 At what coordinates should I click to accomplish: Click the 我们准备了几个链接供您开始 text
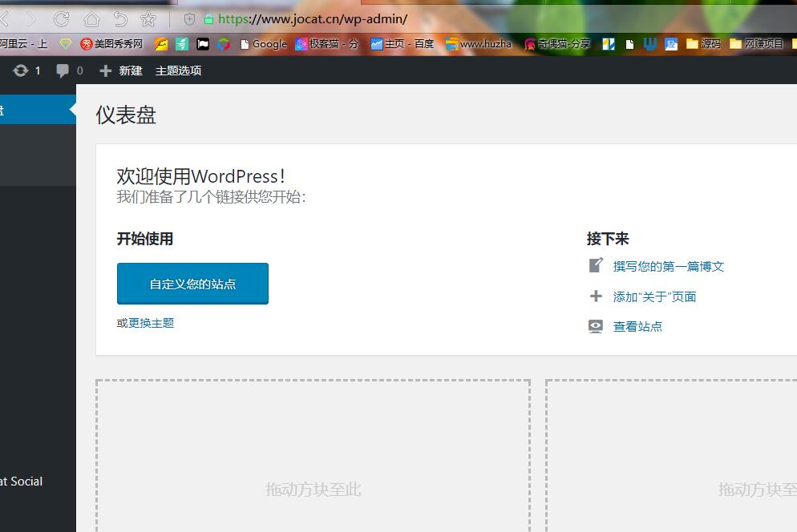tap(211, 197)
